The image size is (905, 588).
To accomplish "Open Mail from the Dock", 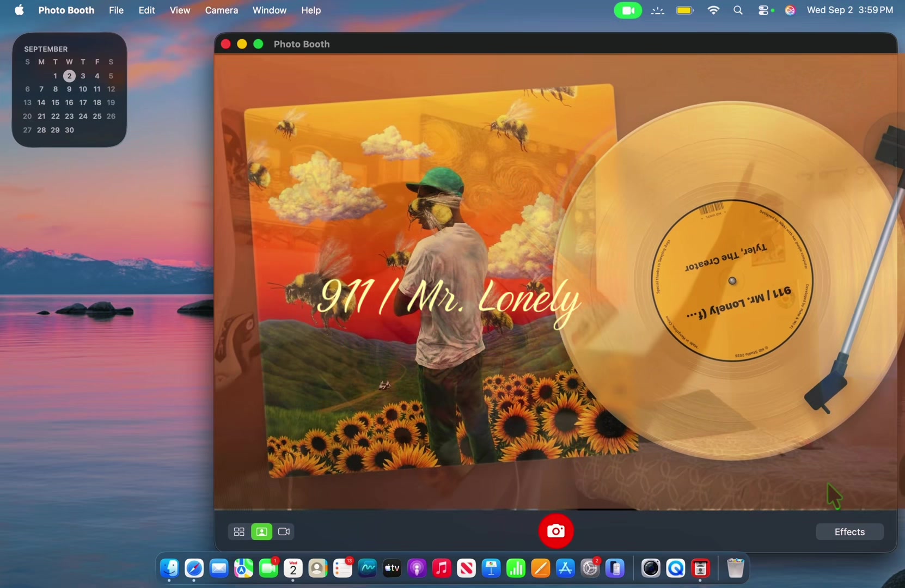I will point(219,568).
